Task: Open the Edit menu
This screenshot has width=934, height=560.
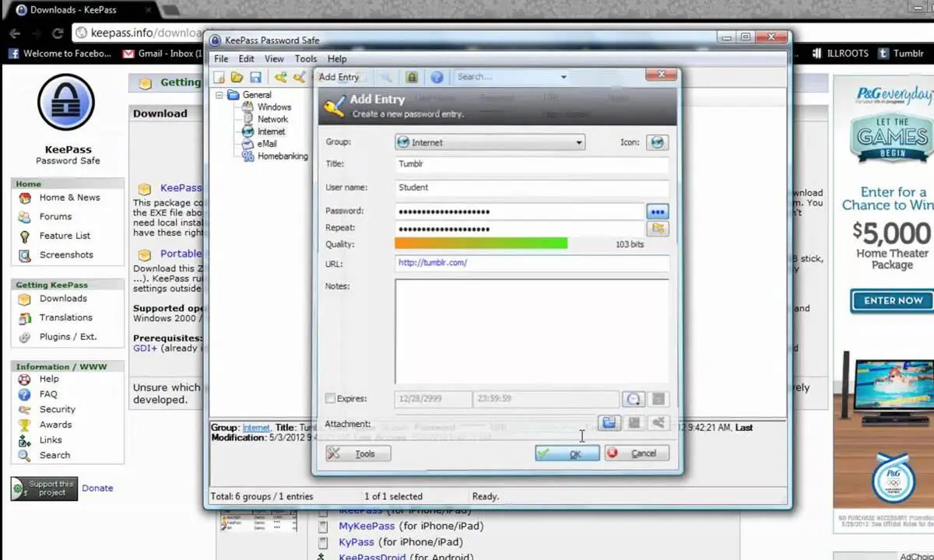Action: click(246, 58)
